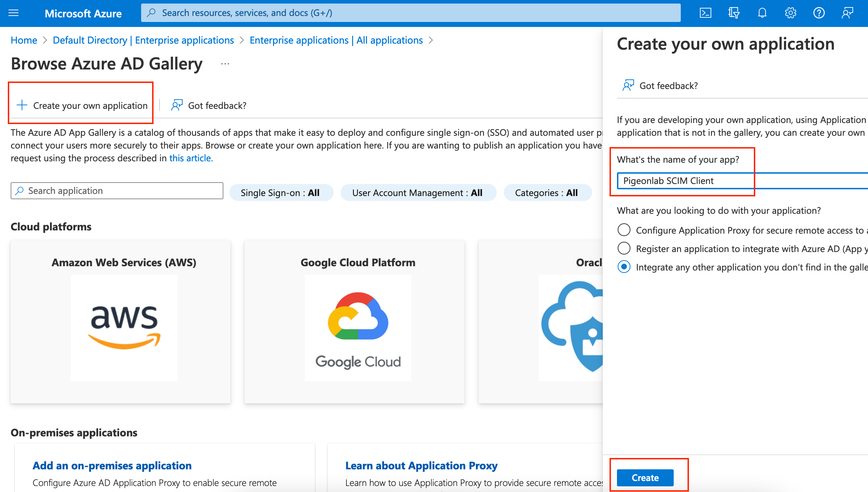The width and height of the screenshot is (868, 492).
Task: Click the Cloud platforms section heading
Action: tap(51, 227)
